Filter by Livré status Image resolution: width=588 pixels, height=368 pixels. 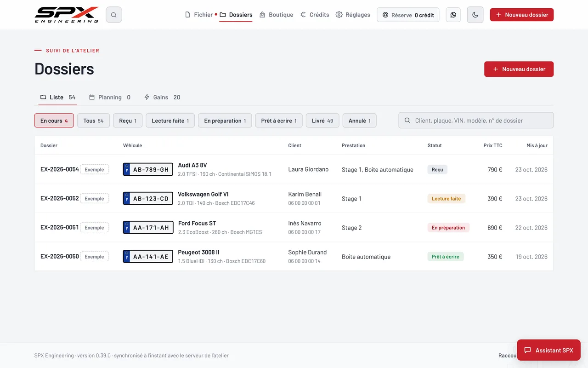[322, 121]
